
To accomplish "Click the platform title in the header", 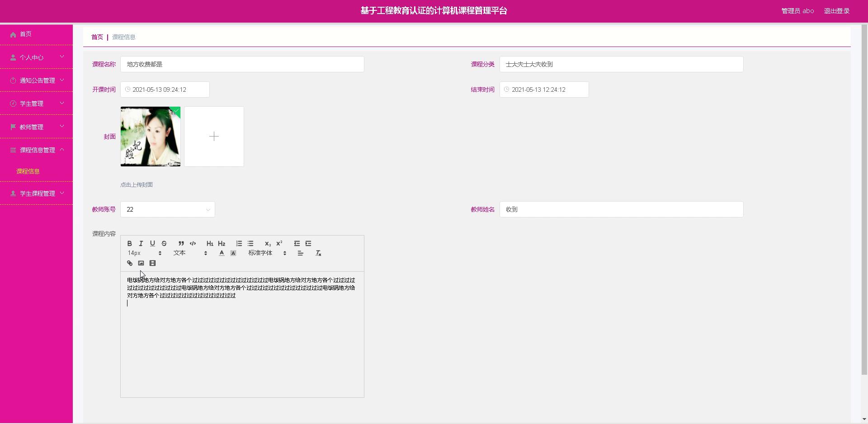I will [x=434, y=11].
